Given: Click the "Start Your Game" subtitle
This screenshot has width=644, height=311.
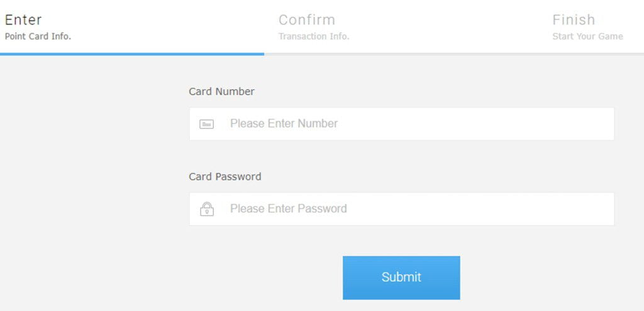Looking at the screenshot, I should pos(587,37).
